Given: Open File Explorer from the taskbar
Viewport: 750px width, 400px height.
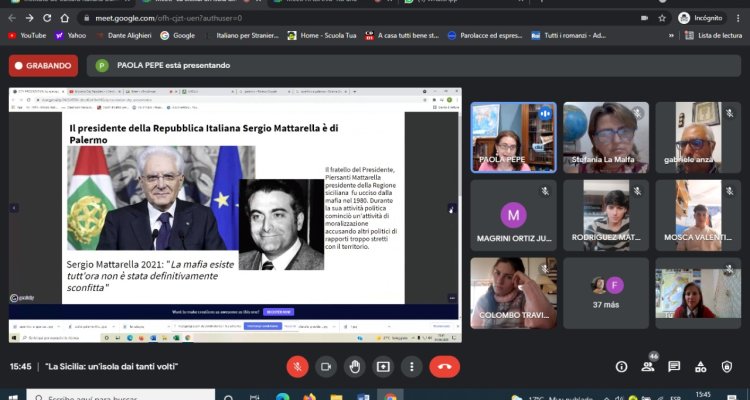Looking at the screenshot, I should point(336,397).
